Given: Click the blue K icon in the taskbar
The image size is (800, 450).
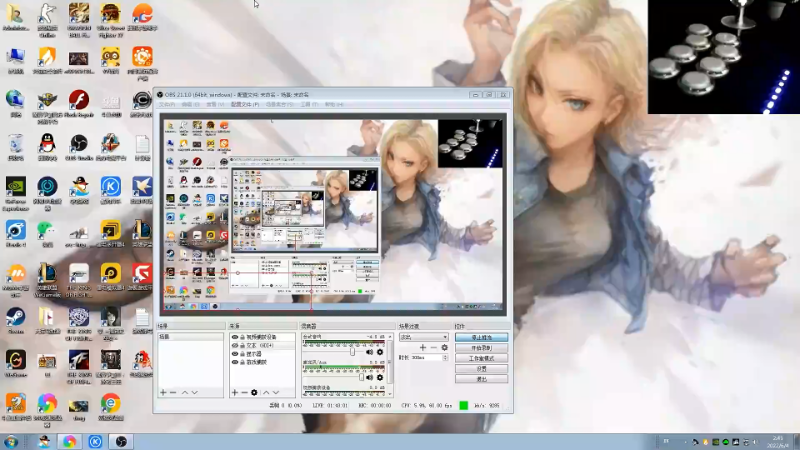Looking at the screenshot, I should pyautogui.click(x=95, y=441).
